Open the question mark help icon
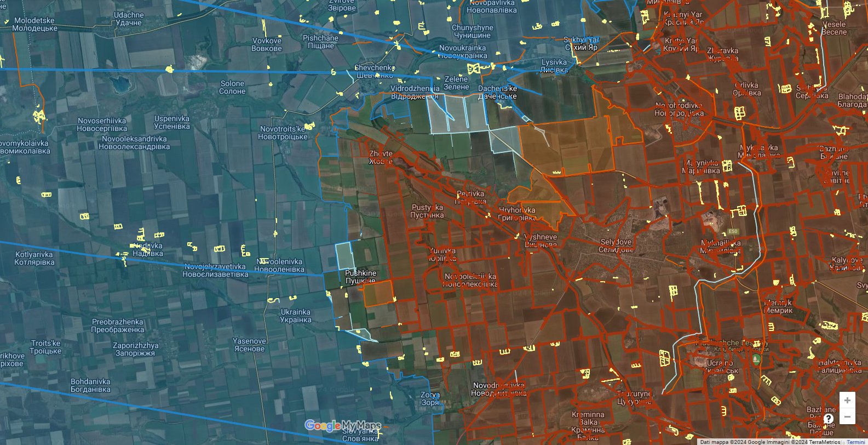 pyautogui.click(x=829, y=419)
